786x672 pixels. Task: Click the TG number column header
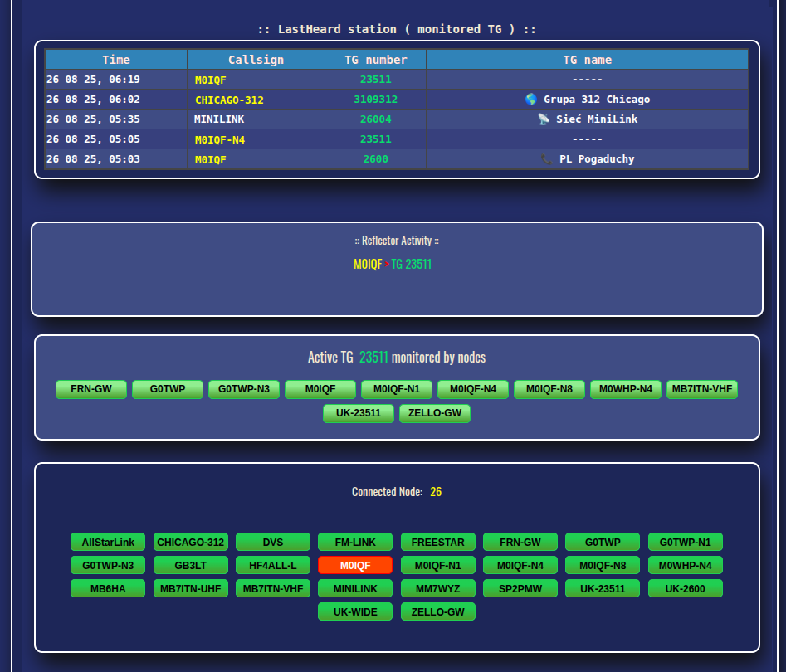[376, 60]
